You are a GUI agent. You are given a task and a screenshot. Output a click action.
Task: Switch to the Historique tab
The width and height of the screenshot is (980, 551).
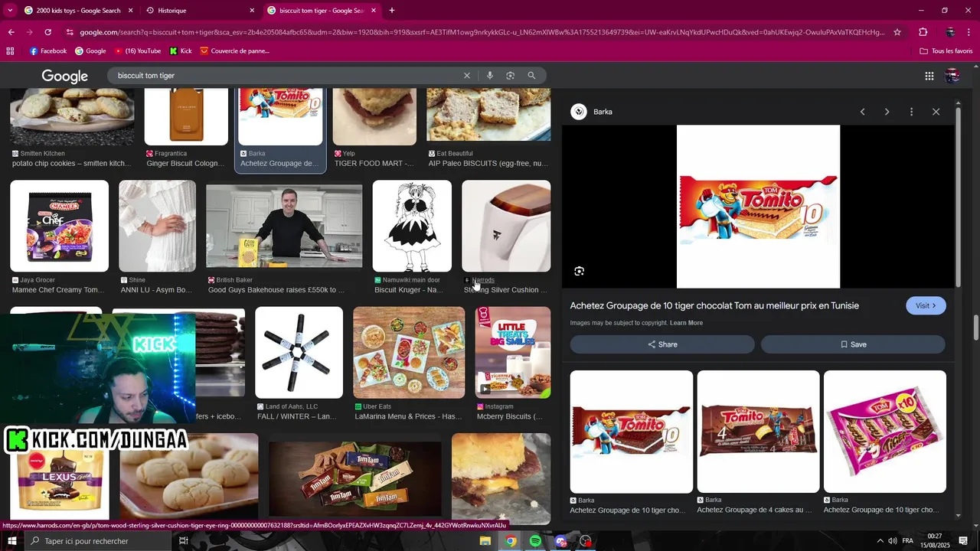coord(201,11)
